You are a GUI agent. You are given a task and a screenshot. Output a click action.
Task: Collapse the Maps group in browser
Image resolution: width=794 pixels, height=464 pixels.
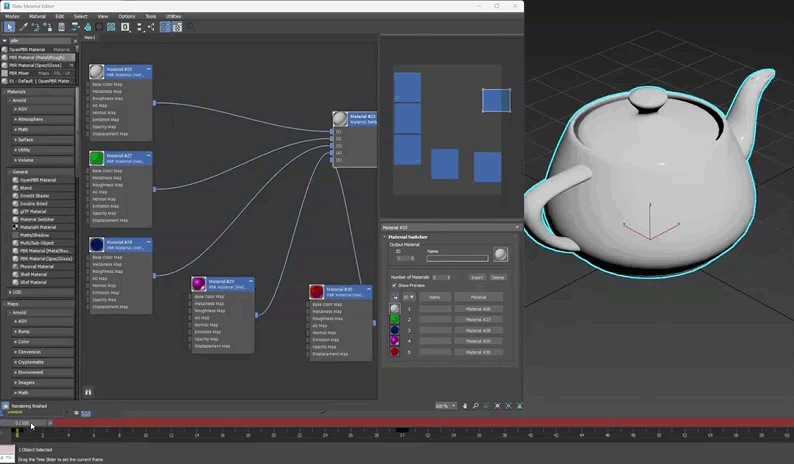coord(5,304)
